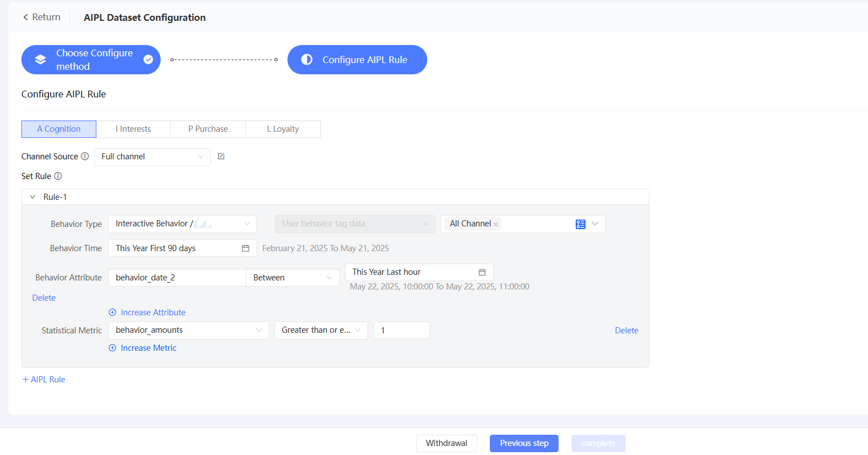Viewport: 868px width, 455px height.
Task: Open the User behavior tag data dropdown
Action: click(x=355, y=224)
